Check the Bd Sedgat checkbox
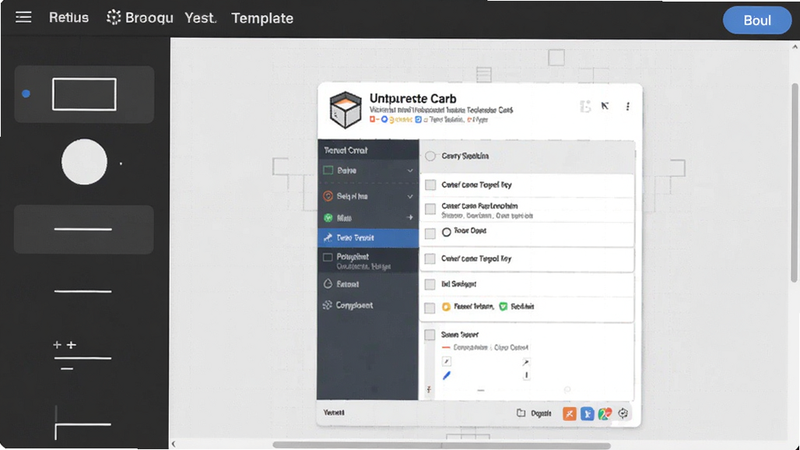 point(430,284)
